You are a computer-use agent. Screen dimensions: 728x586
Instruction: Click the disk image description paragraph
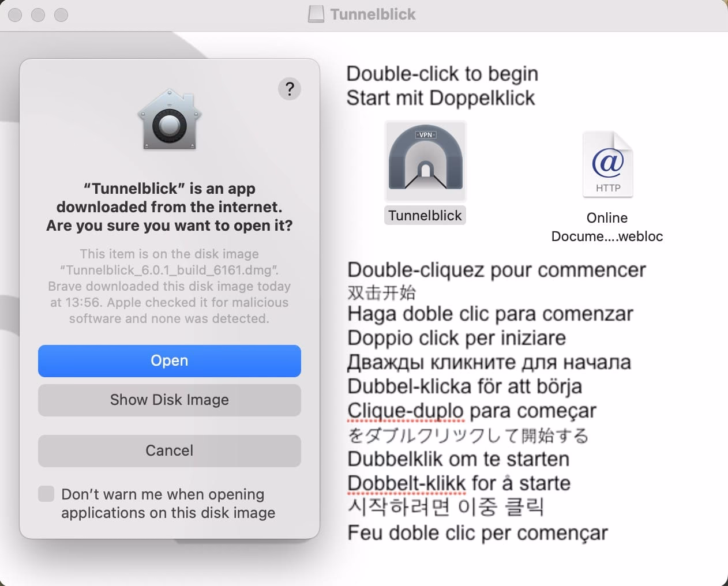click(170, 286)
